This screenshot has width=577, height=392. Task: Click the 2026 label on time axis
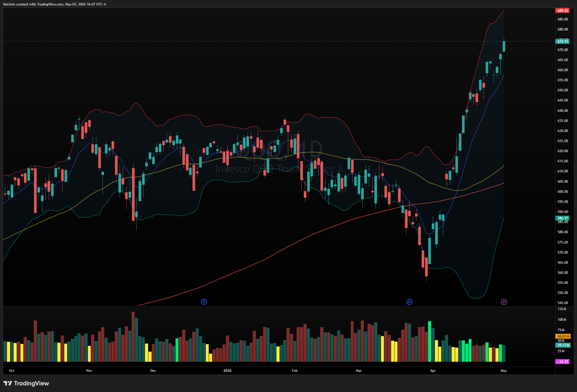(x=227, y=371)
